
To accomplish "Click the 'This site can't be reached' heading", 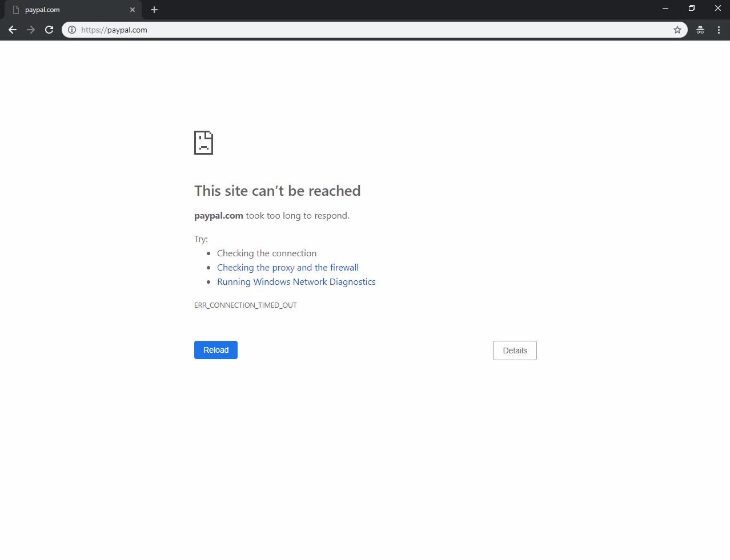I will pos(278,191).
